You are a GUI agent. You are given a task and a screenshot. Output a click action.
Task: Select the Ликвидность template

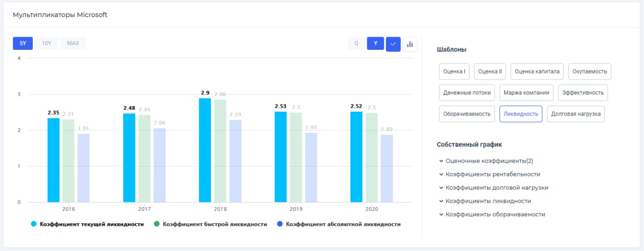(521, 114)
